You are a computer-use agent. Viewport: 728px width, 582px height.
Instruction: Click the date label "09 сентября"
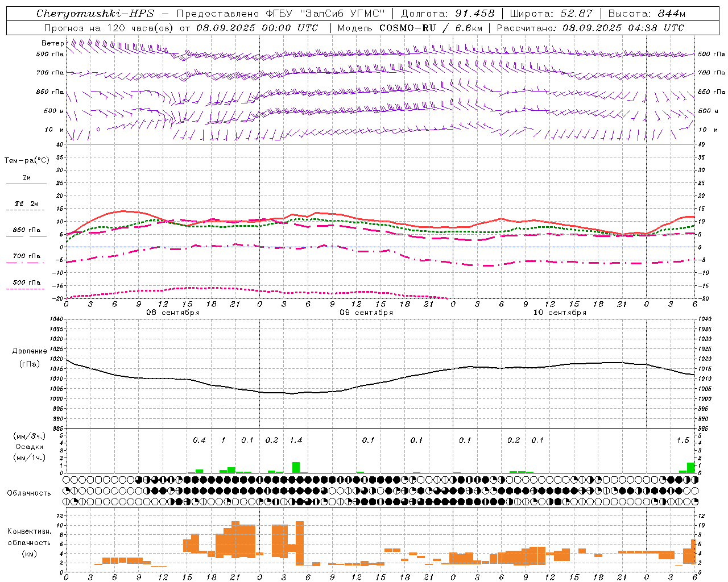tap(366, 313)
